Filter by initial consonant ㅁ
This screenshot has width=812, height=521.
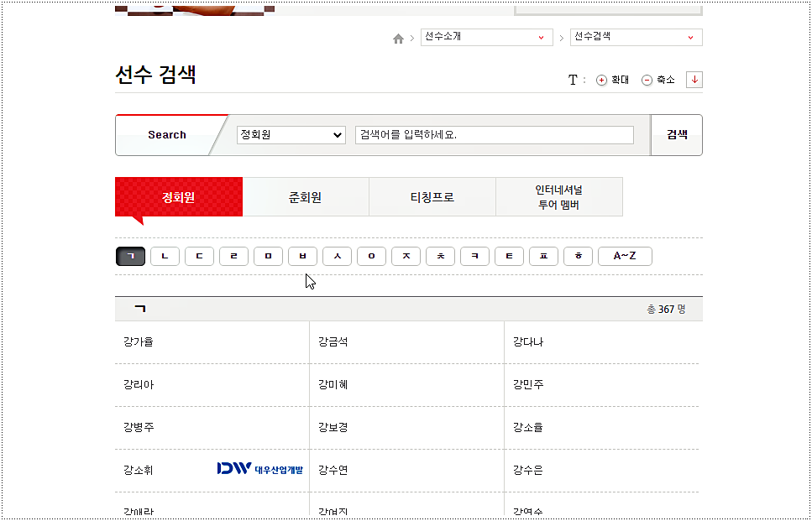point(268,256)
